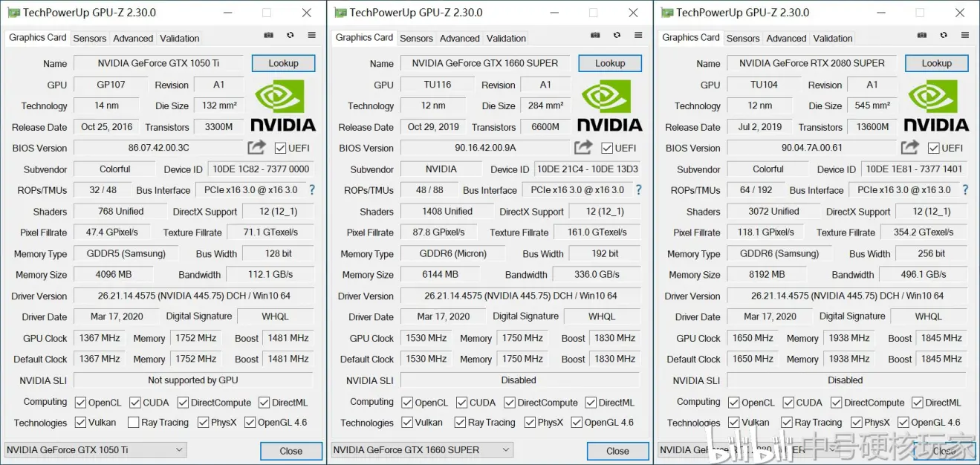Toggle the Ray Tracing checkbox in the GTX 1050 Ti window
This screenshot has height=465, width=980.
click(133, 423)
